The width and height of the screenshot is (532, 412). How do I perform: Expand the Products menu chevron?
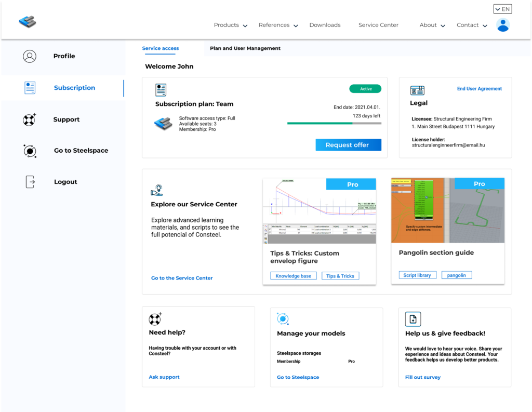tap(245, 26)
